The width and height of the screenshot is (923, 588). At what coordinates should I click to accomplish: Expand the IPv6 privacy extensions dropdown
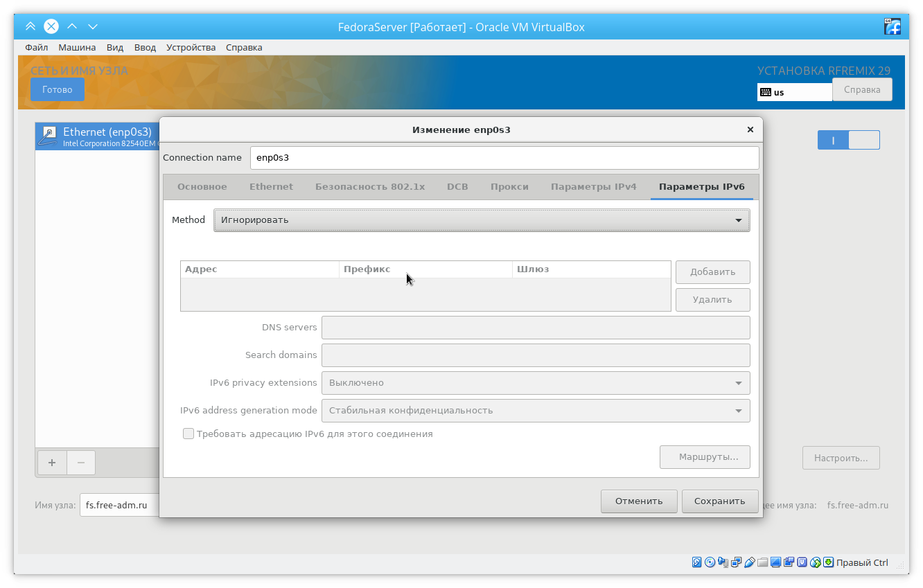point(535,383)
